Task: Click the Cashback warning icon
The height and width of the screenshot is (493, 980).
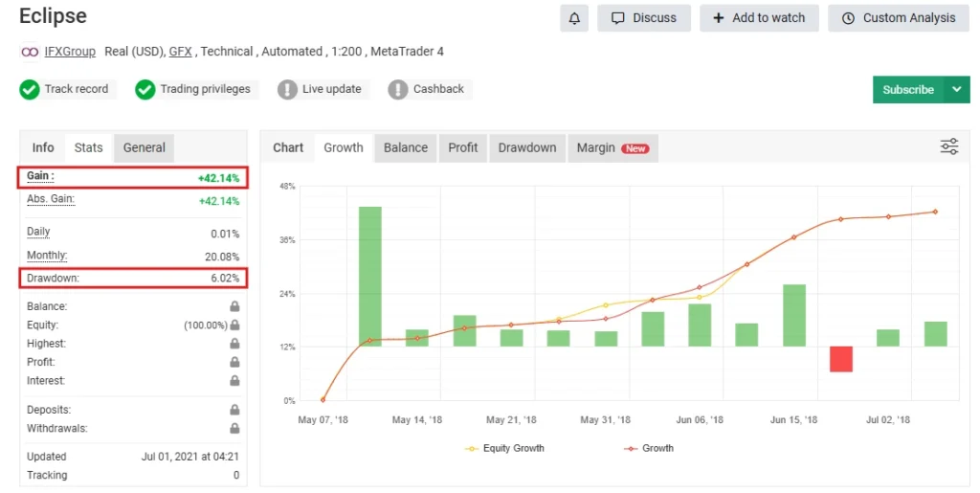Action: tap(398, 90)
